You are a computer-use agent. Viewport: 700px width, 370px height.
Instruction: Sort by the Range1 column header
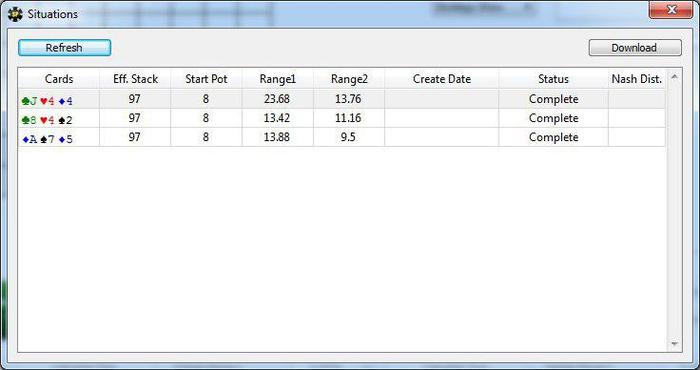point(278,79)
